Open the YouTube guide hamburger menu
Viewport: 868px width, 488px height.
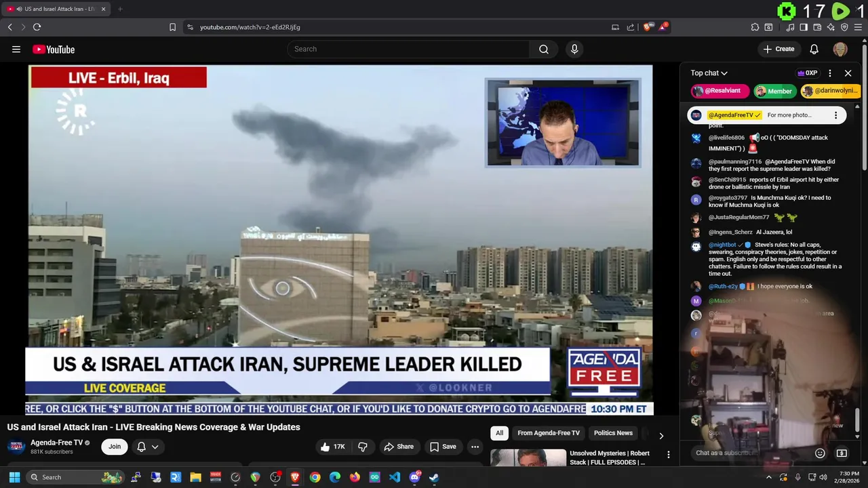16,49
